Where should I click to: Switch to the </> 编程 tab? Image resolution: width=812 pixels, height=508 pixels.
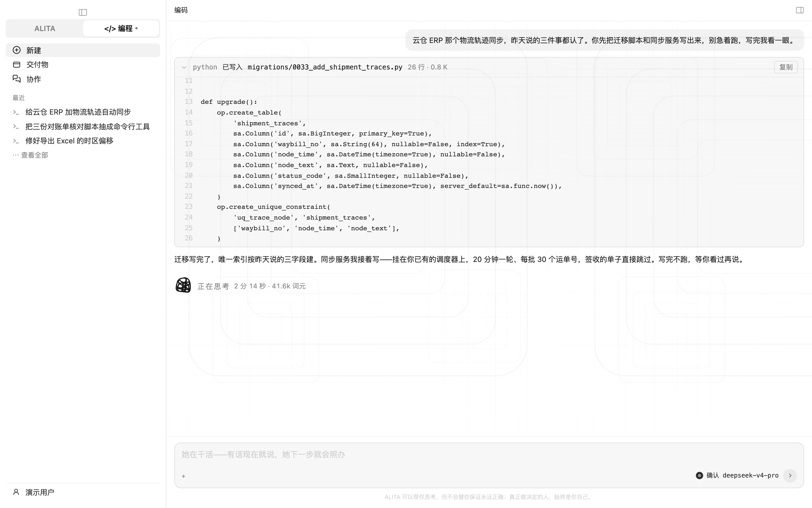click(x=121, y=29)
